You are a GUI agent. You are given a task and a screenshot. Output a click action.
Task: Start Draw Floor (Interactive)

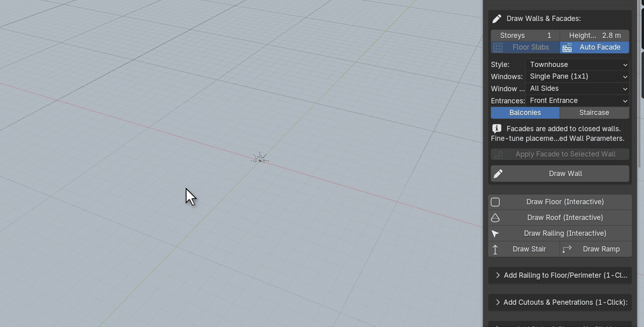pos(560,202)
